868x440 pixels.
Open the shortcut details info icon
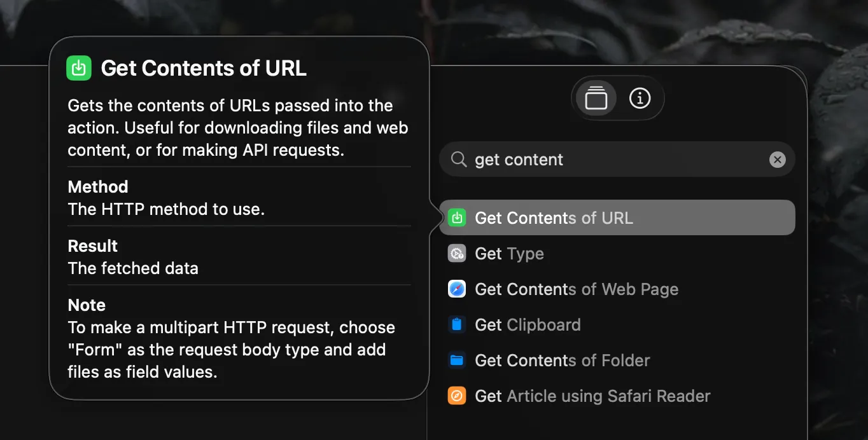click(x=640, y=99)
